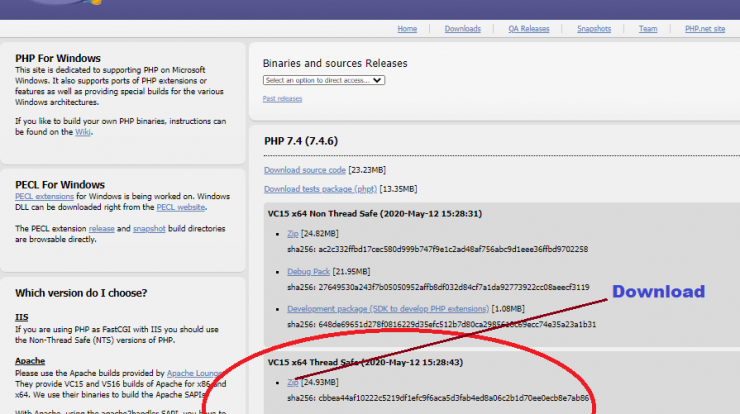The image size is (740, 414).
Task: Open the PECL snapshot directory link
Action: point(149,228)
